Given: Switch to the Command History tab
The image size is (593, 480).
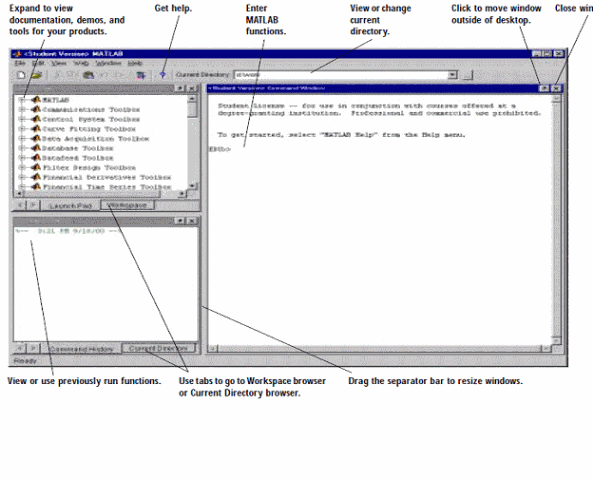Looking at the screenshot, I should point(81,348).
